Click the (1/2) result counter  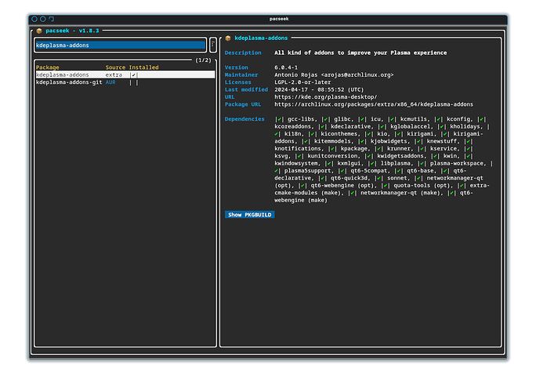(x=203, y=60)
